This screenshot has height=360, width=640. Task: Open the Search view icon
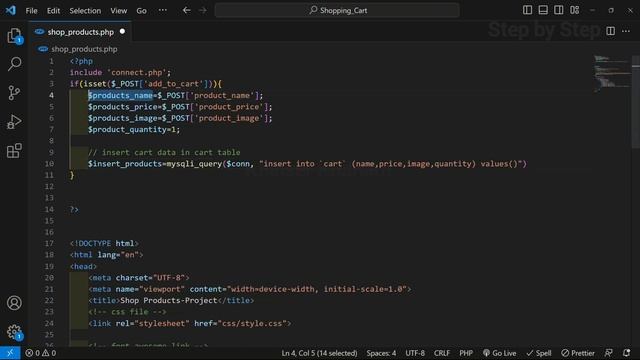[x=14, y=64]
